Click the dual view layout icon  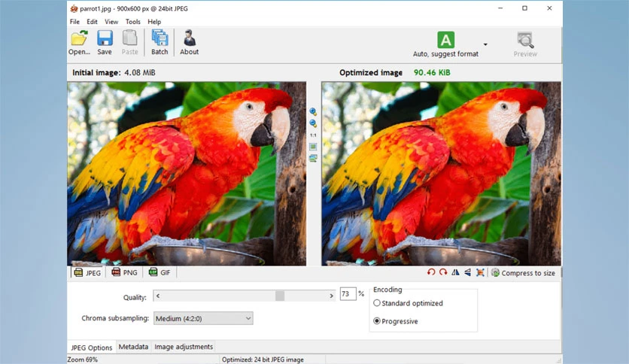click(x=313, y=159)
